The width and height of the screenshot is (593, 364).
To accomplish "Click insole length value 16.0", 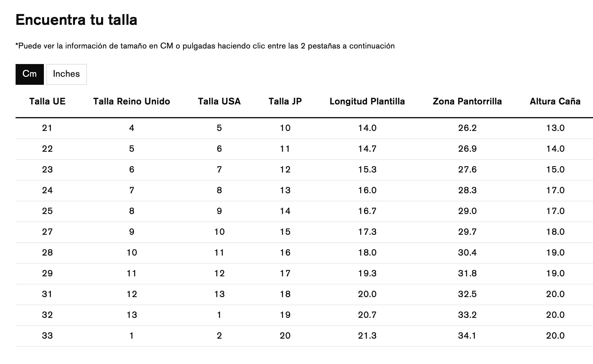I will (367, 190).
